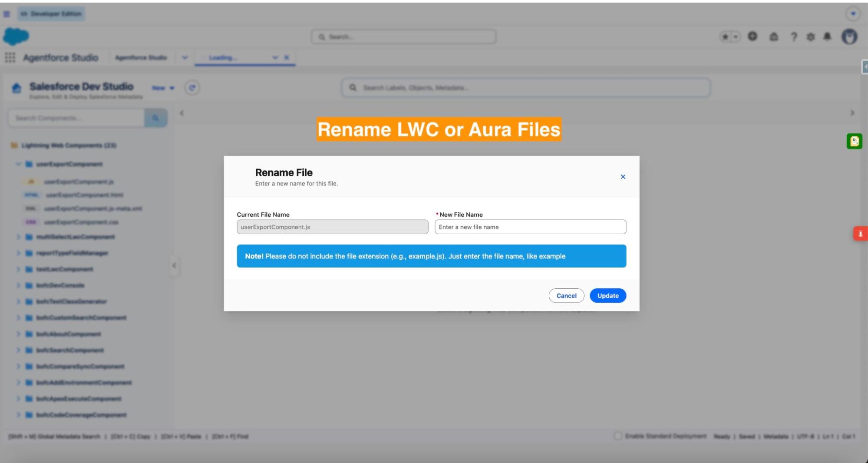Open userExportComponent.js-meta.xml in the tree
This screenshot has height=463, width=868.
point(93,208)
